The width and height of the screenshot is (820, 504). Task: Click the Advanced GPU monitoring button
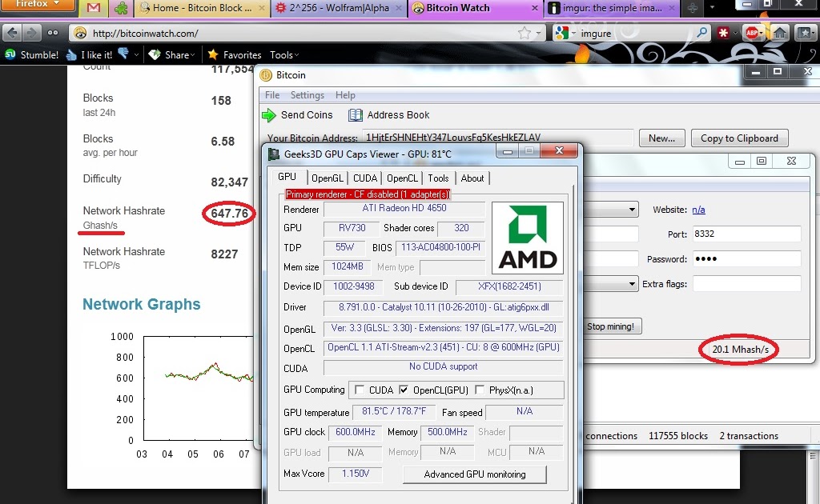(475, 474)
